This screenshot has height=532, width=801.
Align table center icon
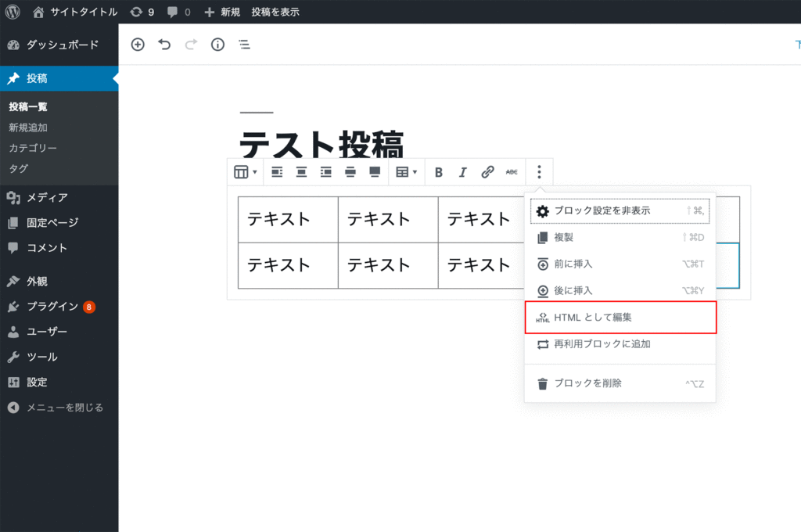pyautogui.click(x=301, y=172)
